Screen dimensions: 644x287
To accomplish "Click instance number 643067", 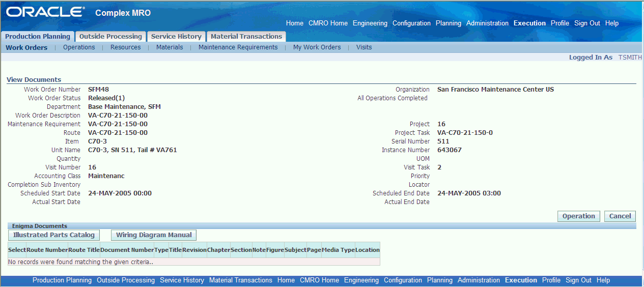I will click(450, 150).
